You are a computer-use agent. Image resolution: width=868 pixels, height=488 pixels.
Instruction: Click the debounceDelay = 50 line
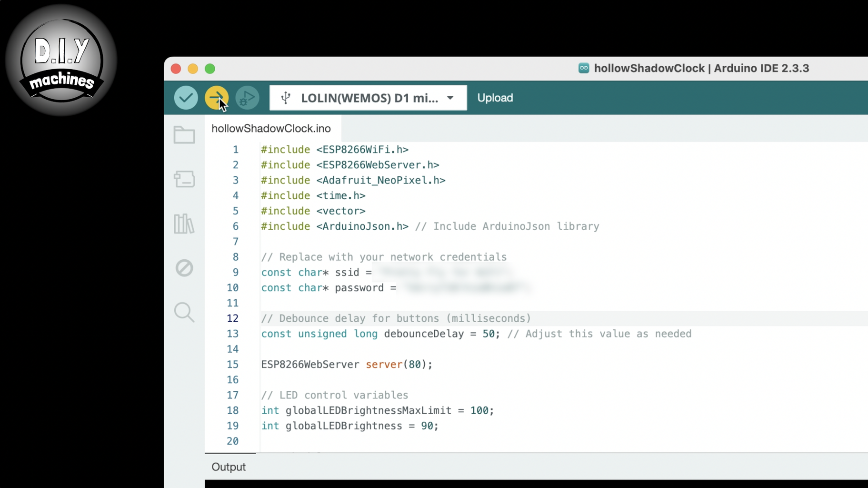(x=476, y=334)
